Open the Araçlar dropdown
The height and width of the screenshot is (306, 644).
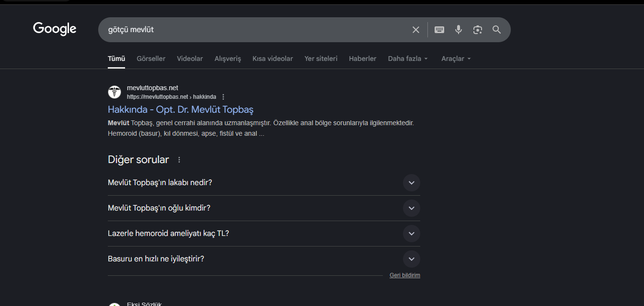(456, 59)
